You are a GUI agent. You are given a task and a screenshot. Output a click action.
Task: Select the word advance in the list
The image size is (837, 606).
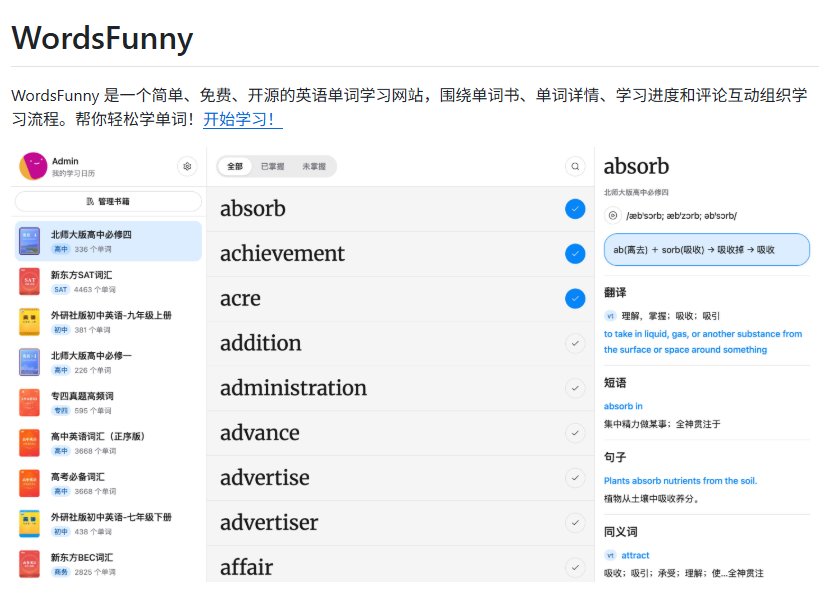260,433
